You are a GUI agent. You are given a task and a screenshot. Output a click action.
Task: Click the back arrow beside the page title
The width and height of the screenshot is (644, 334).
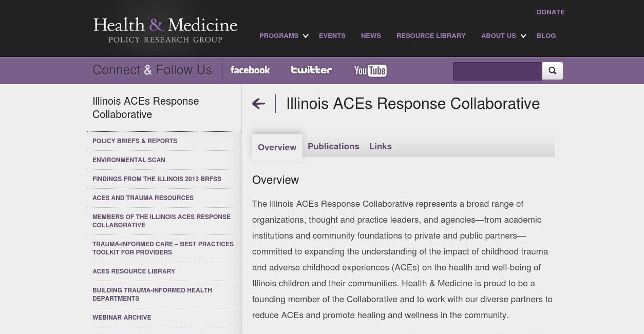click(259, 104)
